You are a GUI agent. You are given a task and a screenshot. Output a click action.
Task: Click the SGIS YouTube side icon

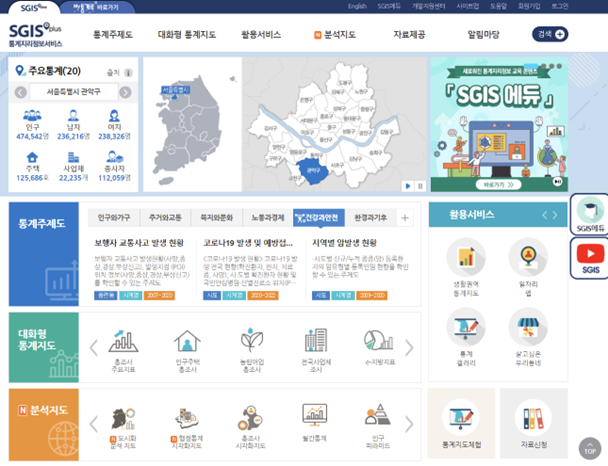[590, 258]
